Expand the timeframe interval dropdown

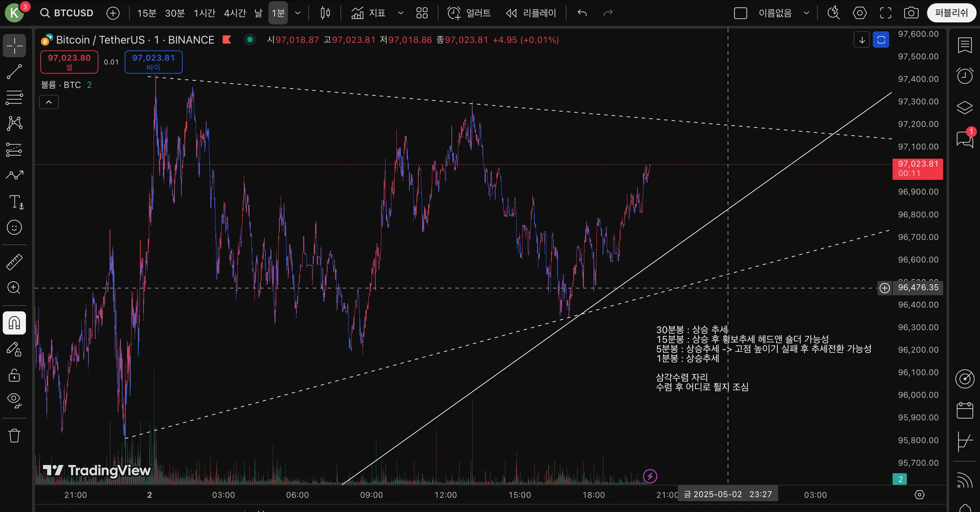click(x=298, y=13)
